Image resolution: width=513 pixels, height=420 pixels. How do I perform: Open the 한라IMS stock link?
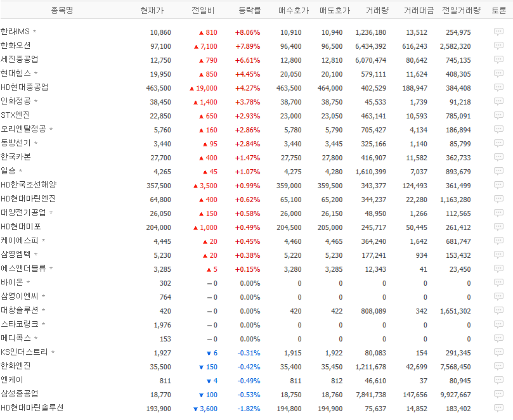point(15,32)
